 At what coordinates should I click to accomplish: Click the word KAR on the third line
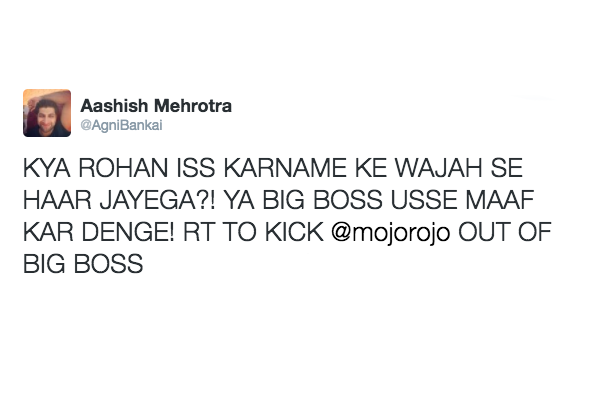click(48, 232)
